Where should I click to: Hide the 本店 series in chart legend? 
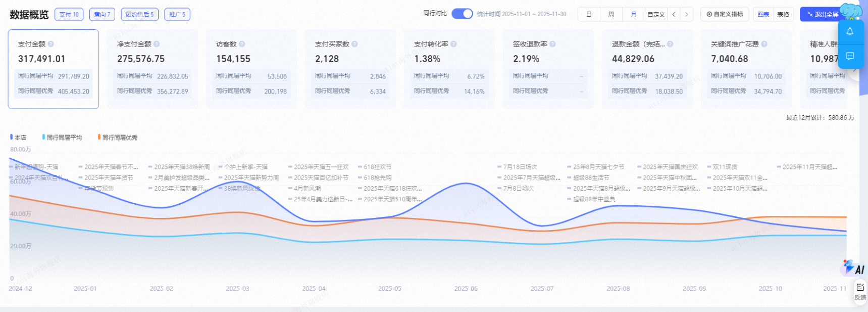point(18,138)
